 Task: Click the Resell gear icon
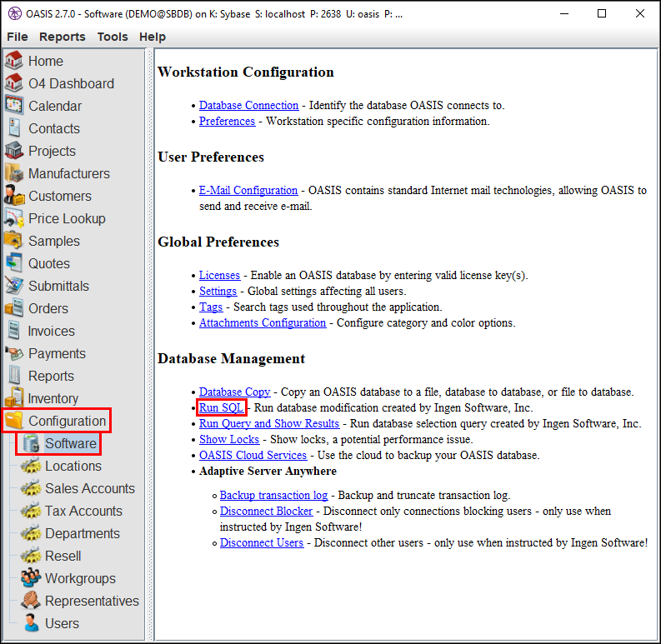coord(31,556)
